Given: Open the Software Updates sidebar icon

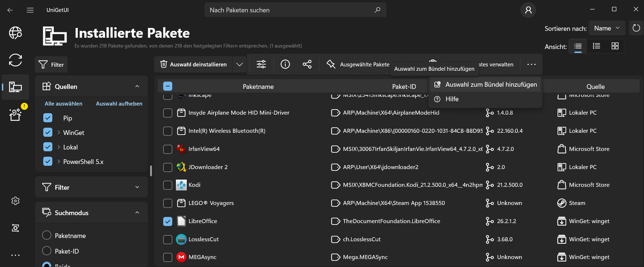Looking at the screenshot, I should click(x=15, y=60).
